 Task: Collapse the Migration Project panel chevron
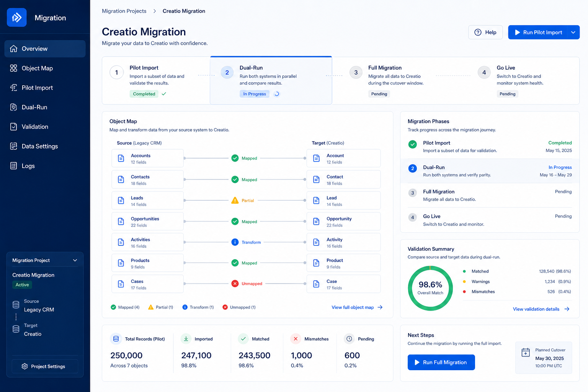click(75, 260)
